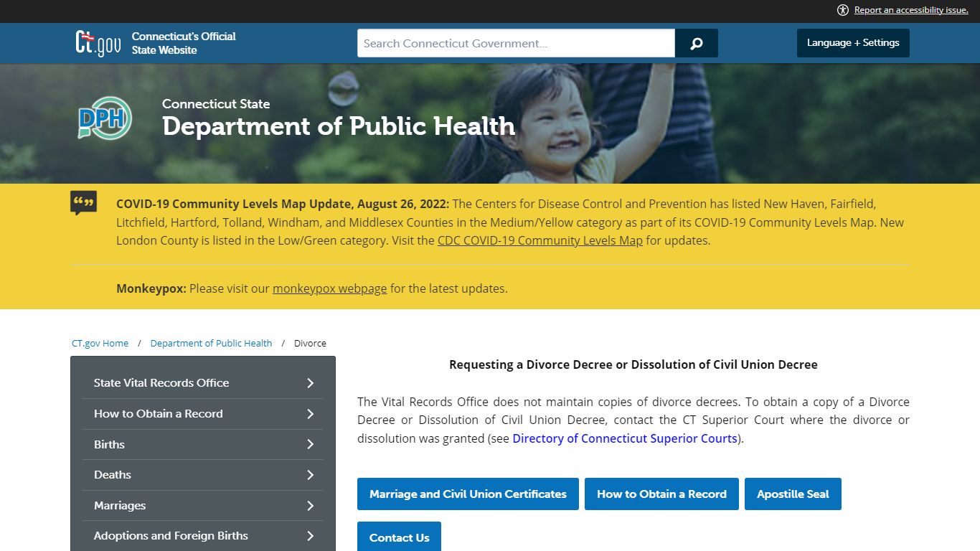The width and height of the screenshot is (980, 551).
Task: Click the DPH department logo
Action: (105, 118)
